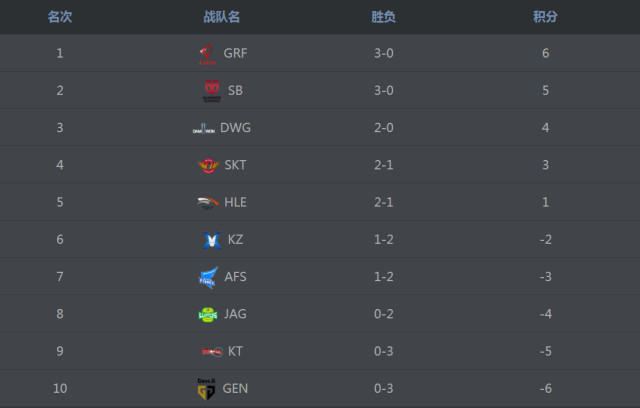Click the 3-0 record for GRF
This screenshot has height=408, width=640.
[383, 54]
